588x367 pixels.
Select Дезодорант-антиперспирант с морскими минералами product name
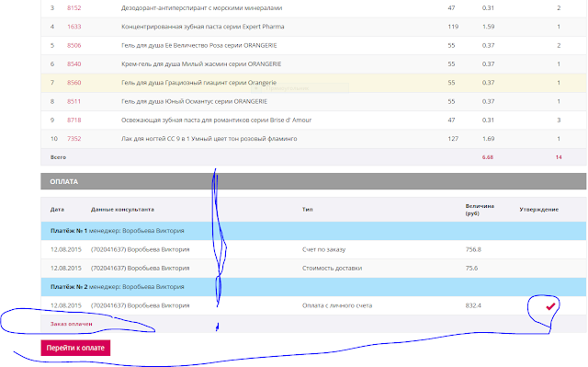pyautogui.click(x=202, y=8)
